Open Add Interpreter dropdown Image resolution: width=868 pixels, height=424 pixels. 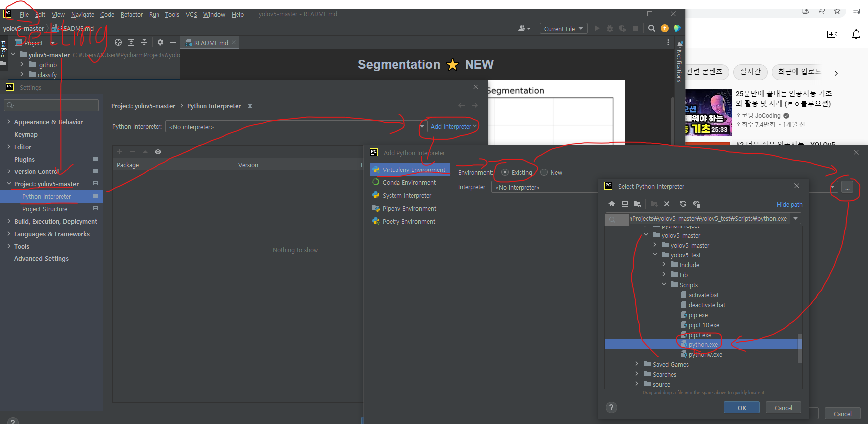coord(454,127)
